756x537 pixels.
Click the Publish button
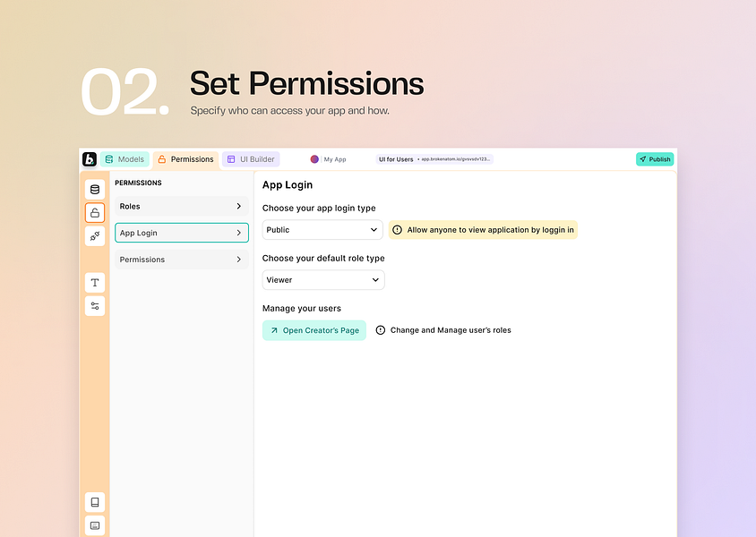[x=655, y=159]
